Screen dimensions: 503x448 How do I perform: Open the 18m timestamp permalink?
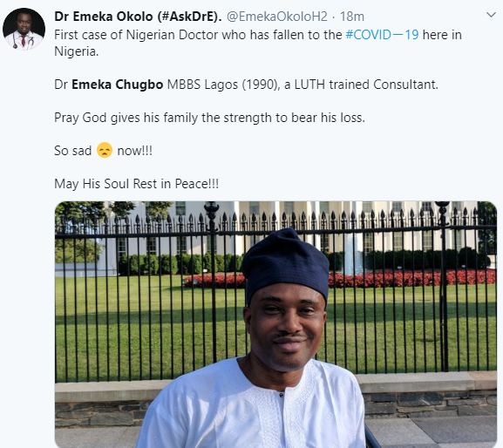(352, 17)
